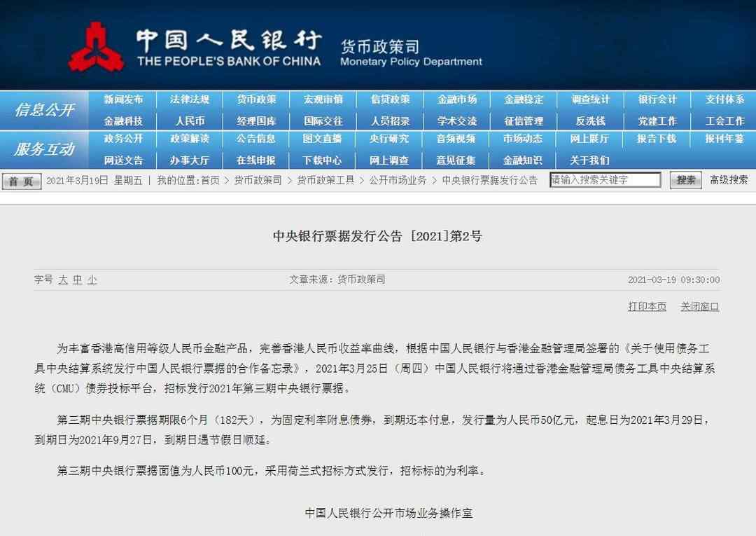Click the timestamp 2021-03-19 09:30:00
Screen dimensions: 756x536
tap(673, 280)
